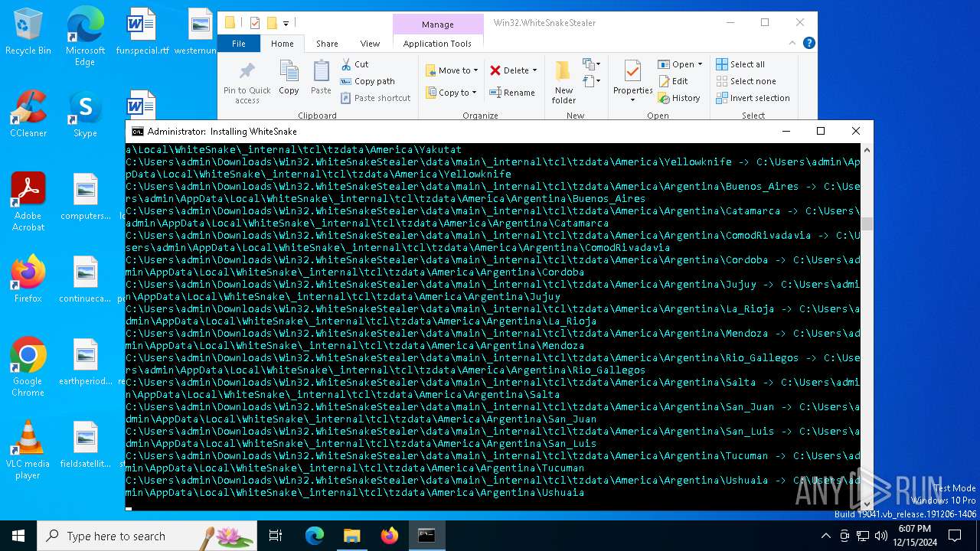Image resolution: width=980 pixels, height=551 pixels.
Task: Click Pin to Quick access icon
Action: pyautogui.click(x=247, y=83)
